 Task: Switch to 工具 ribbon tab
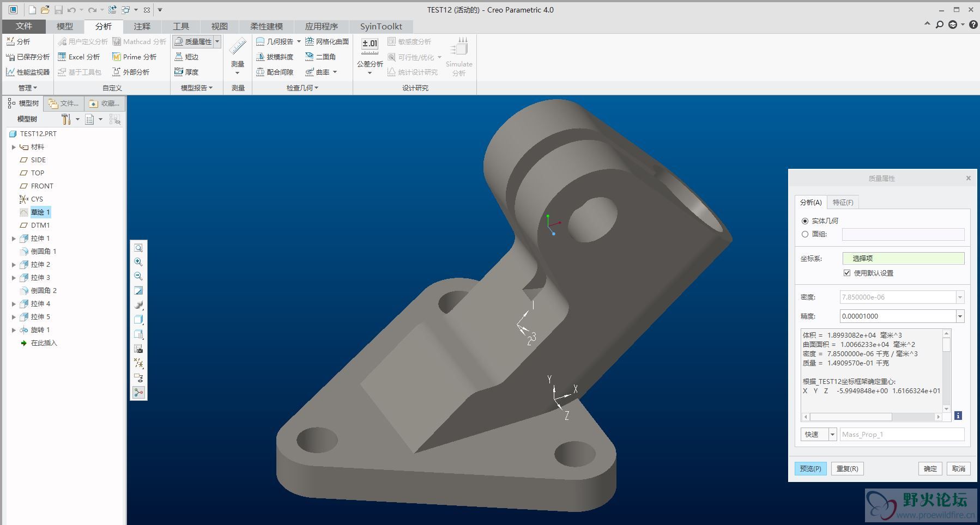(x=181, y=26)
